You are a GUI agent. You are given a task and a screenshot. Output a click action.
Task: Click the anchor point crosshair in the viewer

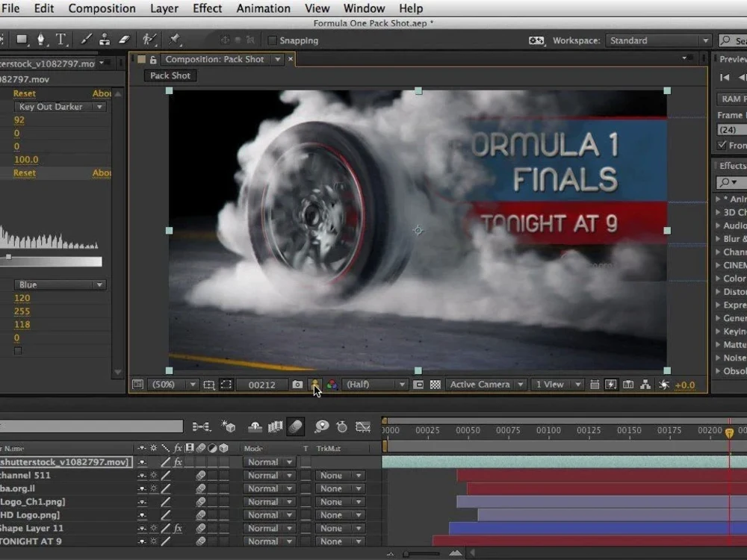pyautogui.click(x=418, y=231)
